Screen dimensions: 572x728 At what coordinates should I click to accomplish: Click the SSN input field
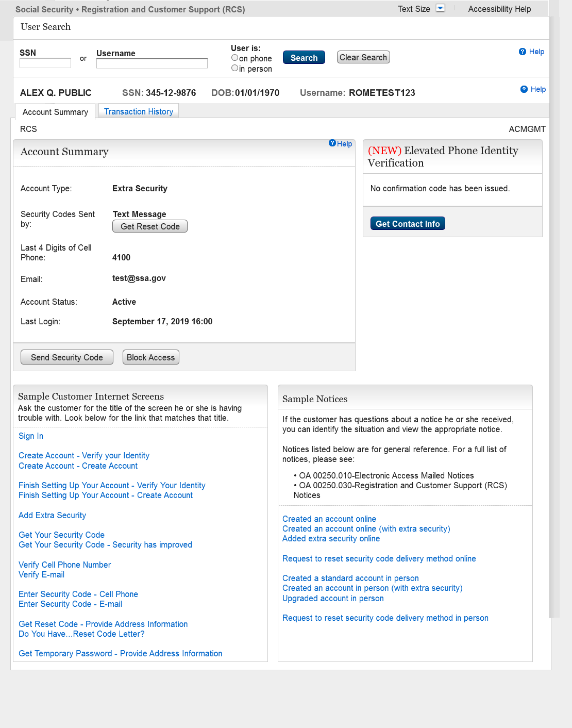45,63
